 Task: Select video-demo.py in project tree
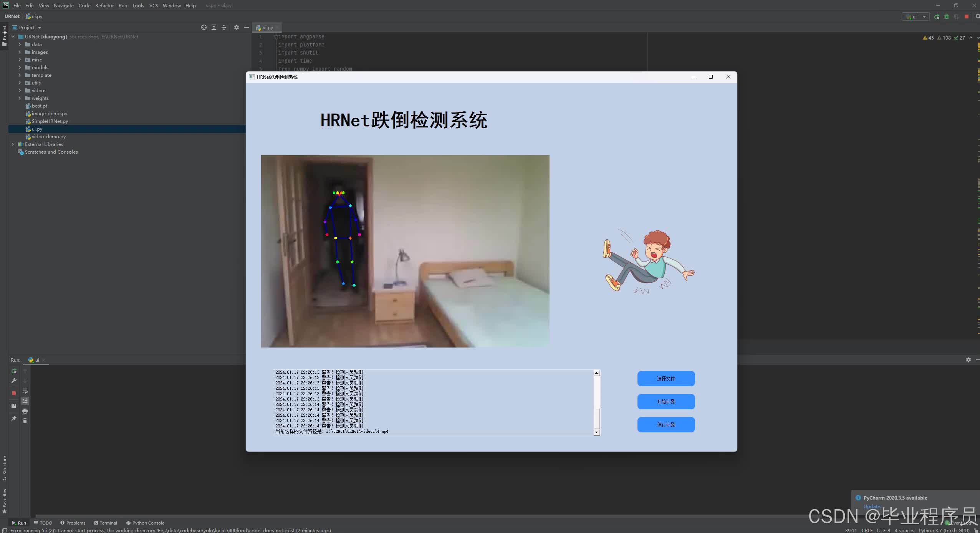48,137
